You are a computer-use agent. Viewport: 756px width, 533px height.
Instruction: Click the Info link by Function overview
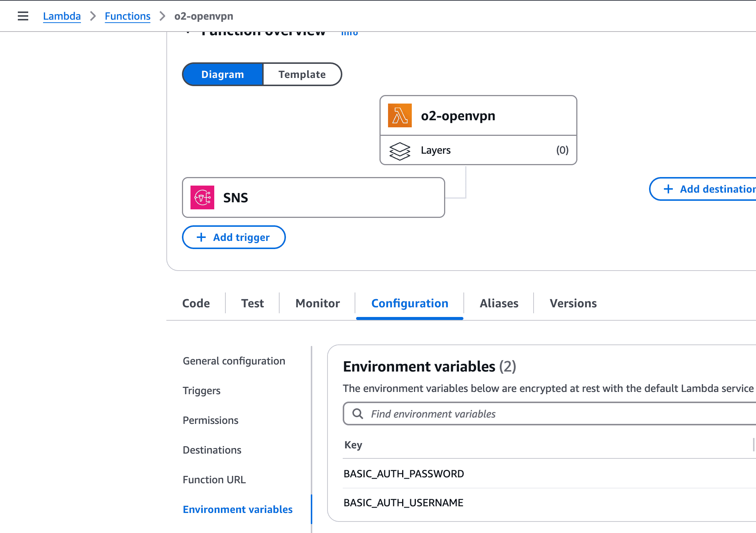click(x=349, y=33)
